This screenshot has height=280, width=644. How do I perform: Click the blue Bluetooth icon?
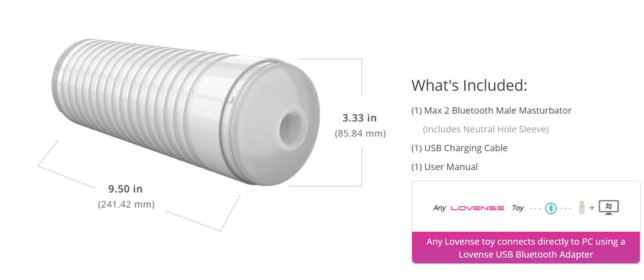(x=551, y=208)
